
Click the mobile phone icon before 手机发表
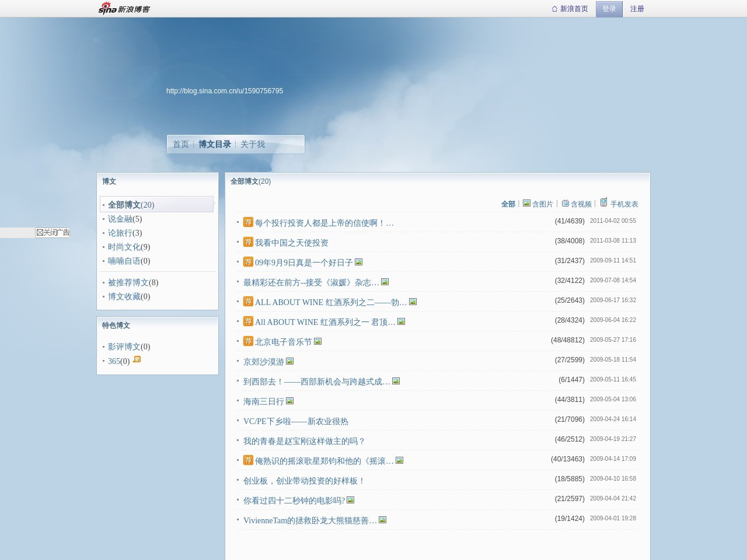(603, 202)
